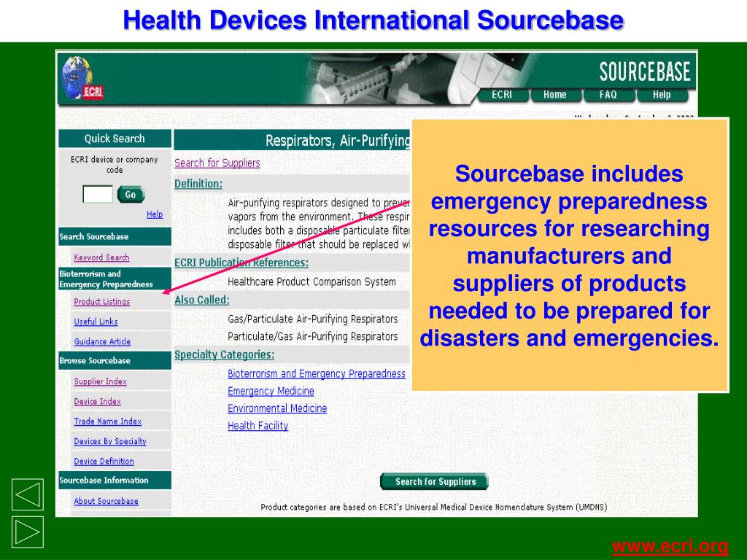The width and height of the screenshot is (747, 560).
Task: Click the Quick Search panel header
Action: pos(115,139)
